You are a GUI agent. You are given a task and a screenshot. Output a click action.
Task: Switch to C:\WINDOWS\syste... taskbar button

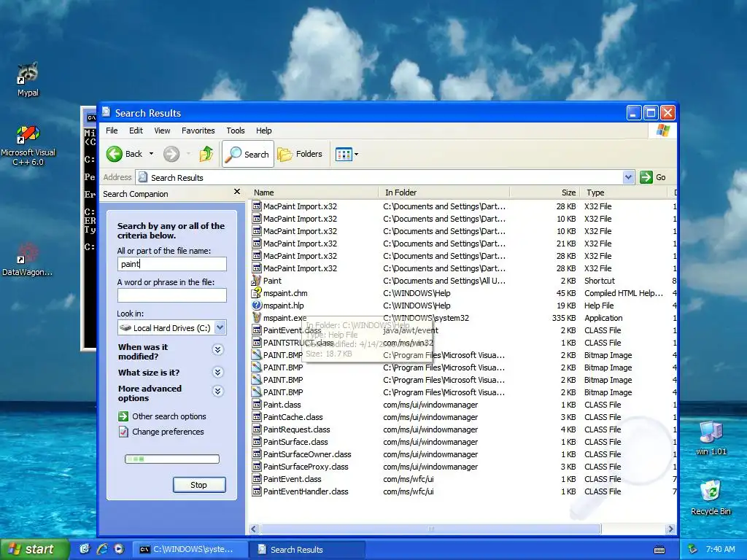pos(189,549)
